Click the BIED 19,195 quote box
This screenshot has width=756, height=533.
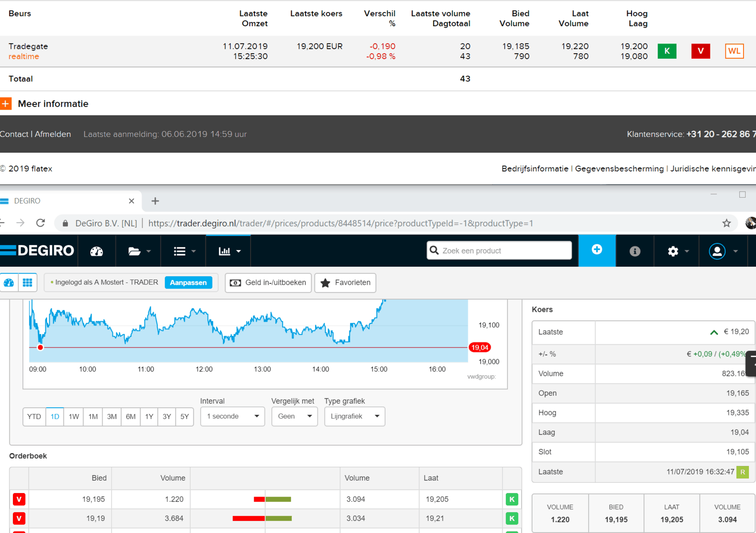pos(616,513)
